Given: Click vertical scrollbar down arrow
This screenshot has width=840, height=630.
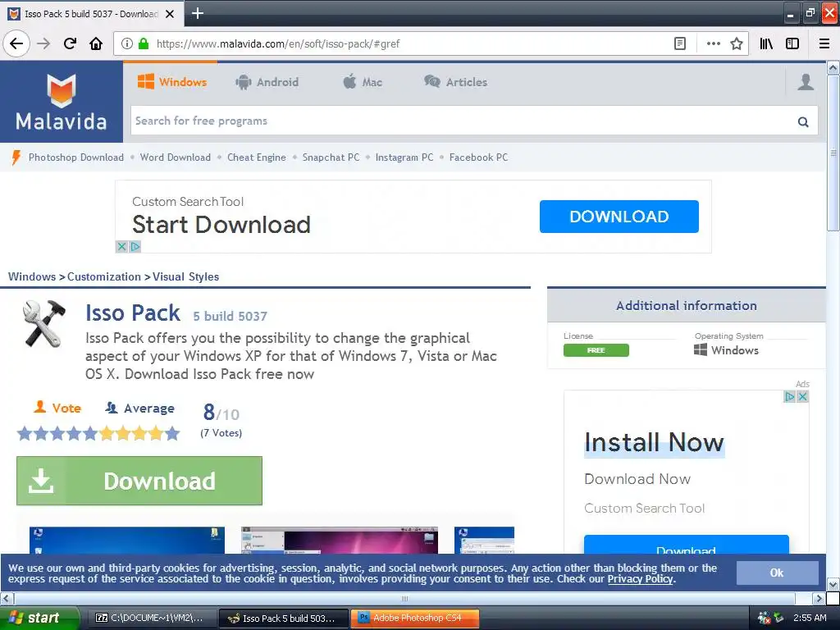Looking at the screenshot, I should point(833,584).
